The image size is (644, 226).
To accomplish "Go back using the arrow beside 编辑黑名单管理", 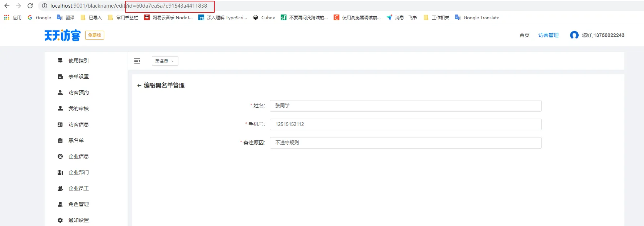I will [139, 86].
